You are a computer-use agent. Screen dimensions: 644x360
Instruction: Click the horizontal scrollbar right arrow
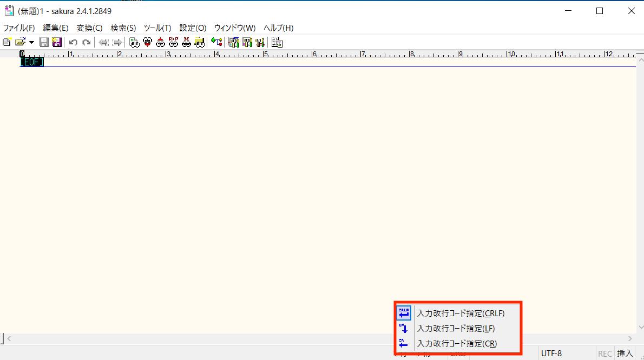[x=630, y=338]
